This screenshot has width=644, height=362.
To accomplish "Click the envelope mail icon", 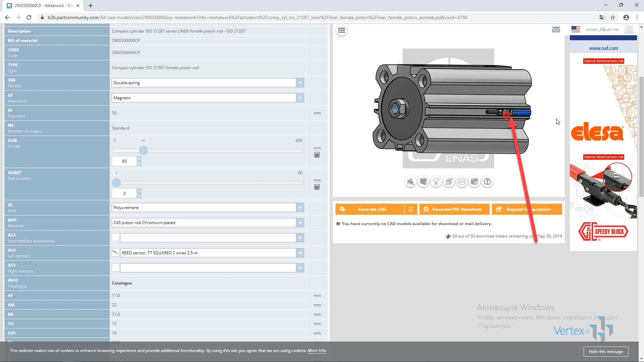I will click(x=556, y=30).
